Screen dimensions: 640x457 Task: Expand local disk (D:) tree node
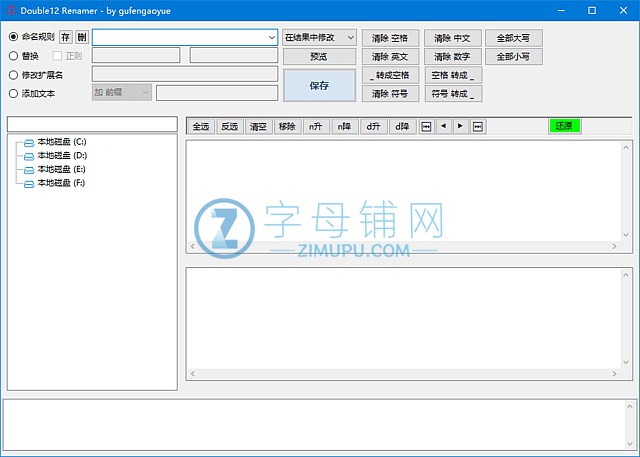point(19,156)
